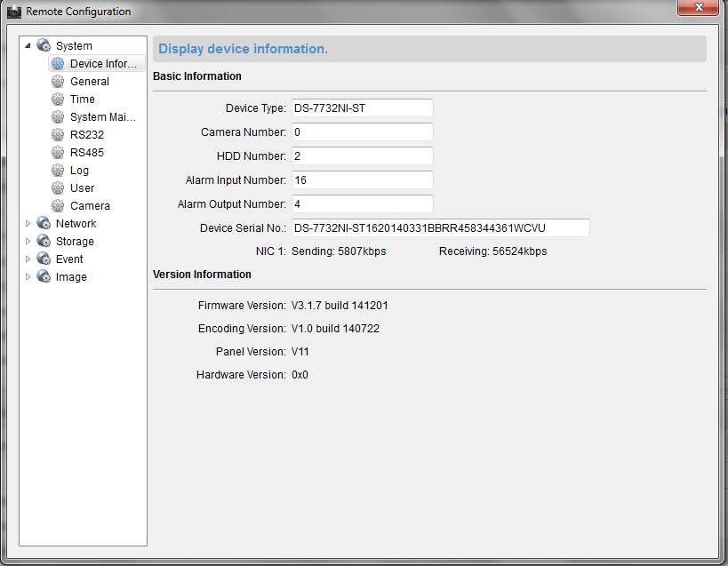Expand the Event tree node
The height and width of the screenshot is (566, 728).
28,259
